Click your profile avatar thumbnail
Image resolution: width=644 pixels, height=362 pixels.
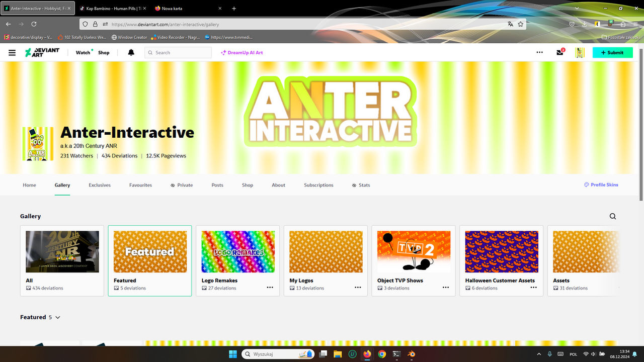[x=580, y=52]
